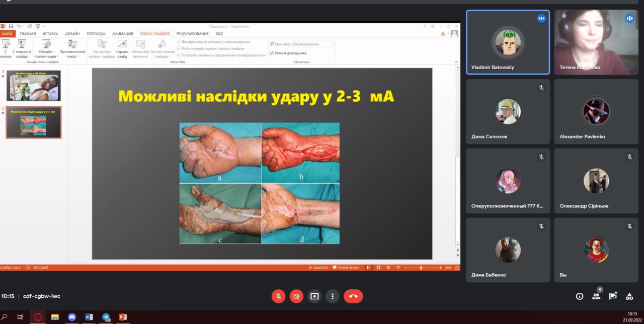Image resolution: width=644 pixels, height=324 pixels.
Task: Select slide 1 thumbnail in slide panel
Action: pos(33,86)
